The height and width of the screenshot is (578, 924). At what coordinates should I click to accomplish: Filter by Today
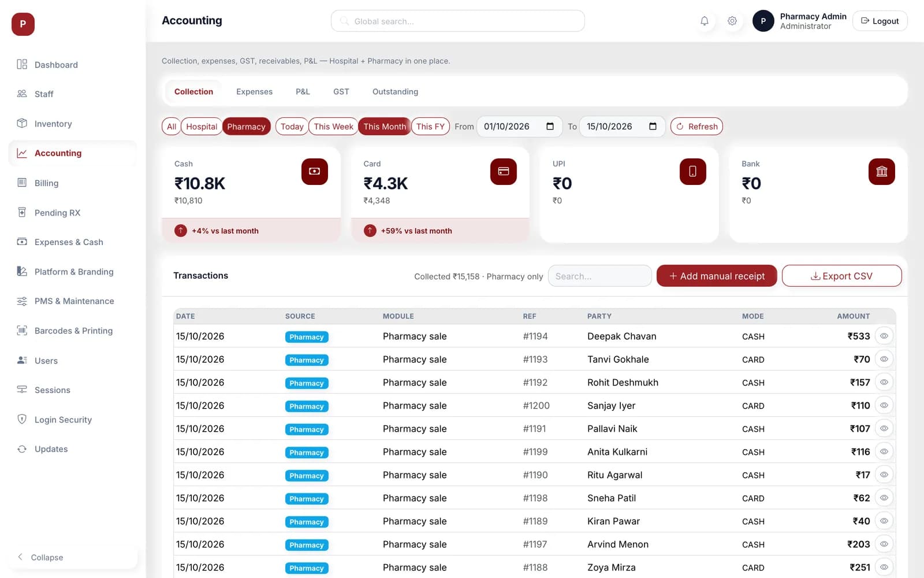(x=292, y=127)
